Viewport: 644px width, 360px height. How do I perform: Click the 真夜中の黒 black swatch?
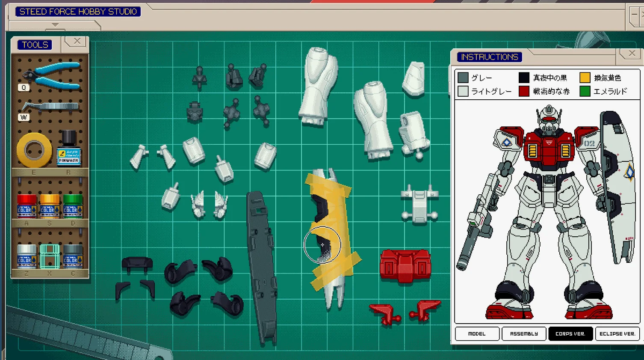[524, 77]
